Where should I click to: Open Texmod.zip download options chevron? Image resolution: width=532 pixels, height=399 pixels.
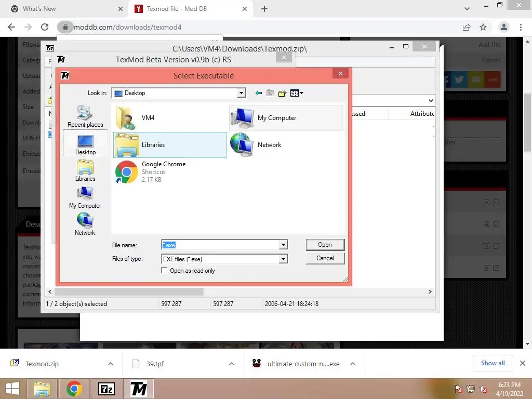click(111, 364)
